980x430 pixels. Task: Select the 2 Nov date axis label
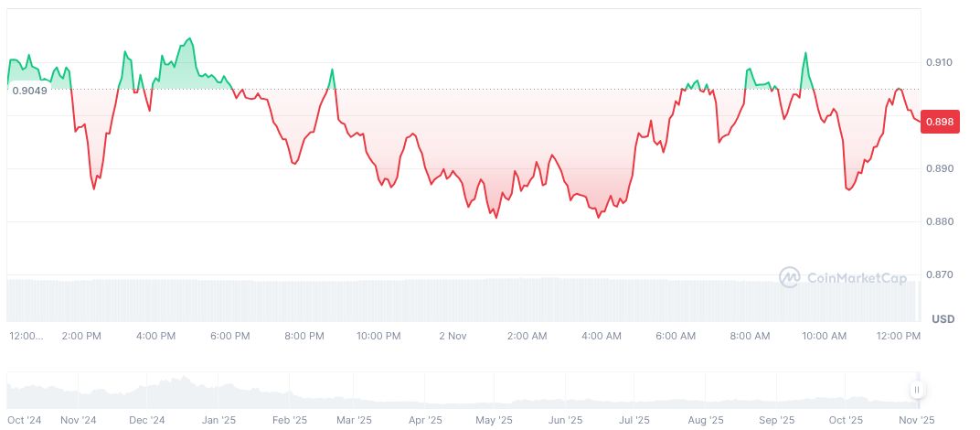453,337
